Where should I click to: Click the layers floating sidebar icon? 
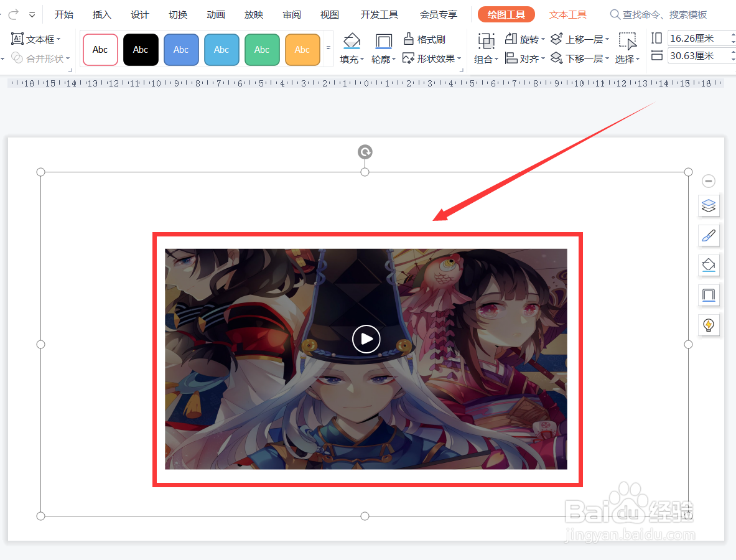pyautogui.click(x=709, y=205)
